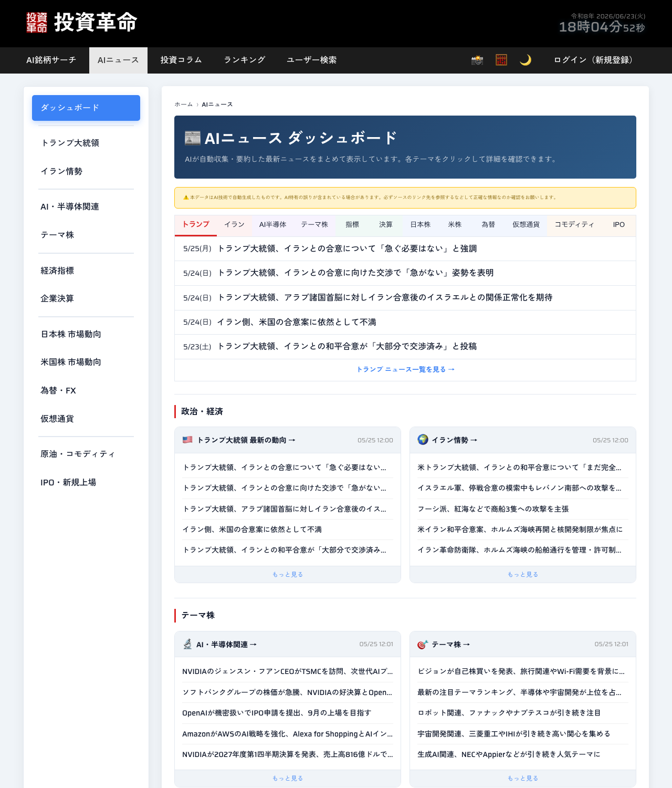Switch to the AI半導体 news tab
Screen dimensions: 672x788
[x=272, y=225]
